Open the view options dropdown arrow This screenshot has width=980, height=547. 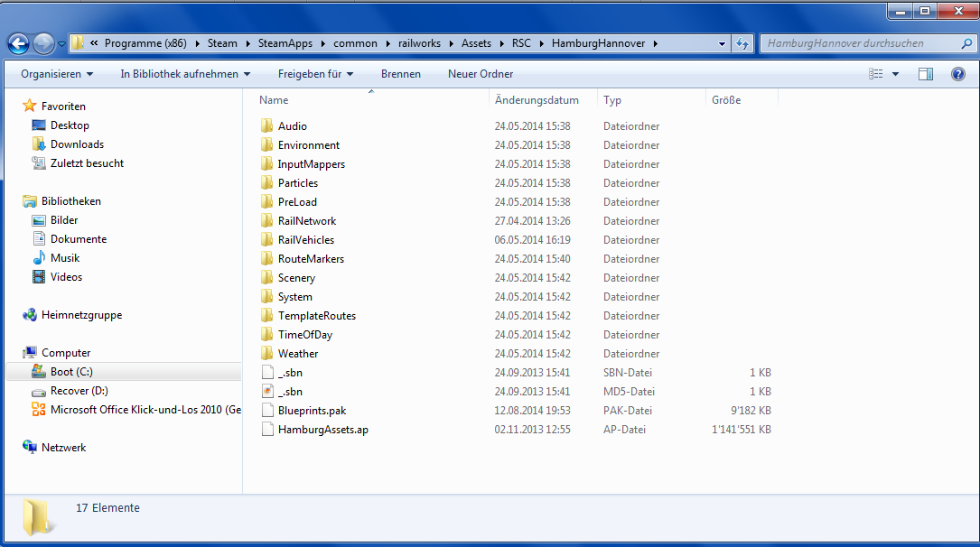pyautogui.click(x=895, y=74)
